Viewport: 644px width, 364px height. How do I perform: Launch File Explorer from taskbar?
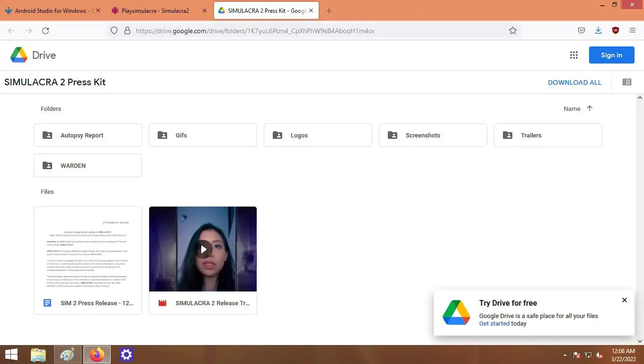(38, 355)
